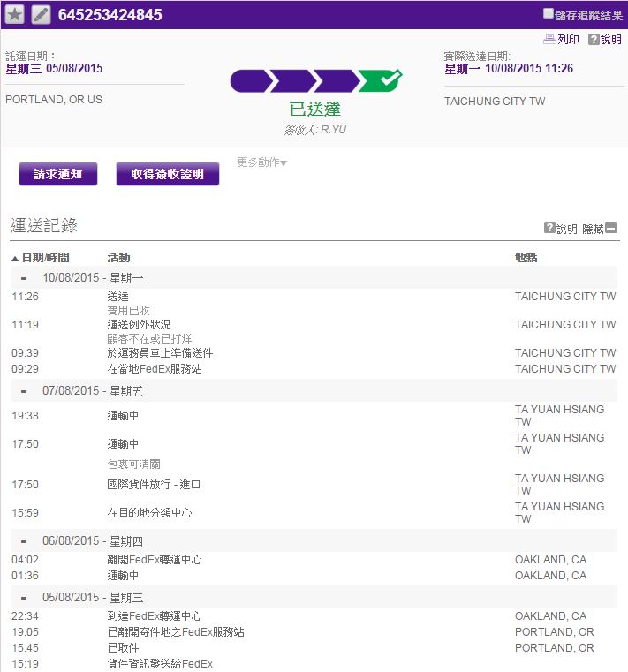
Task: Click the hide minus icon next to 隱藏
Action: click(x=611, y=228)
